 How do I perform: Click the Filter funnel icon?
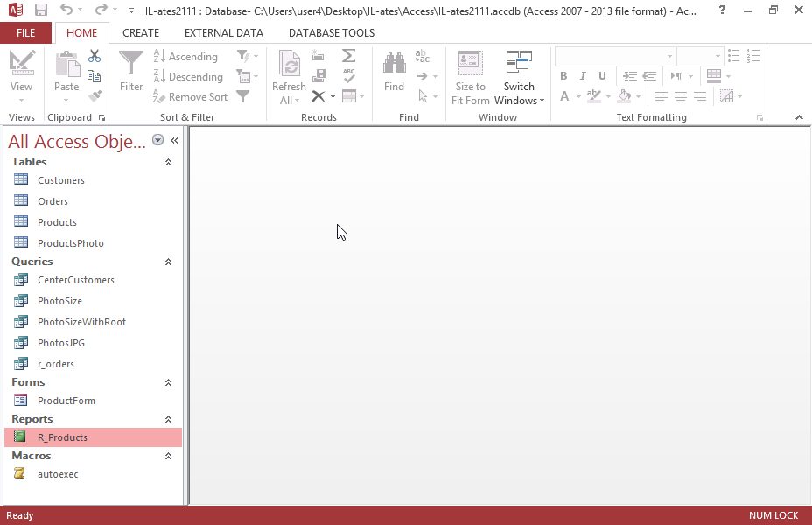click(x=130, y=64)
